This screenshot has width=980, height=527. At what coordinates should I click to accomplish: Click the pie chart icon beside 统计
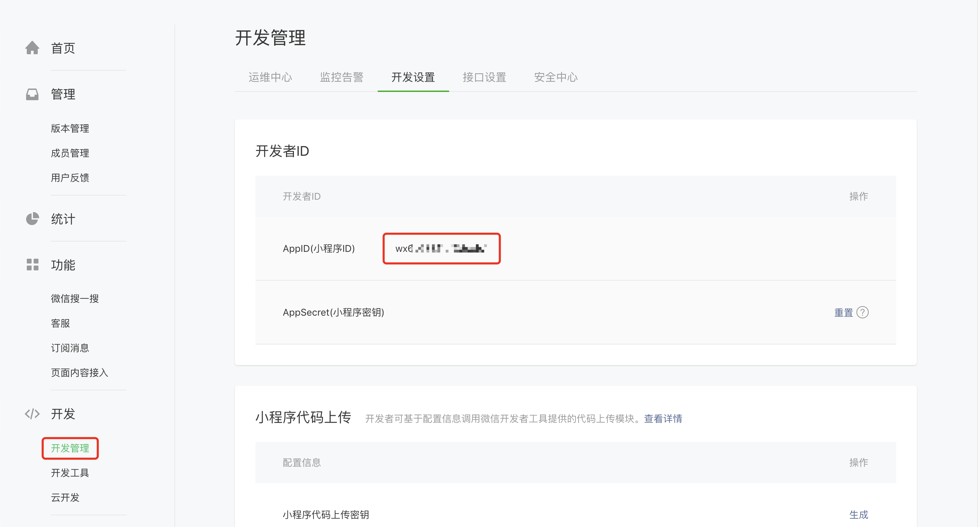pos(32,219)
